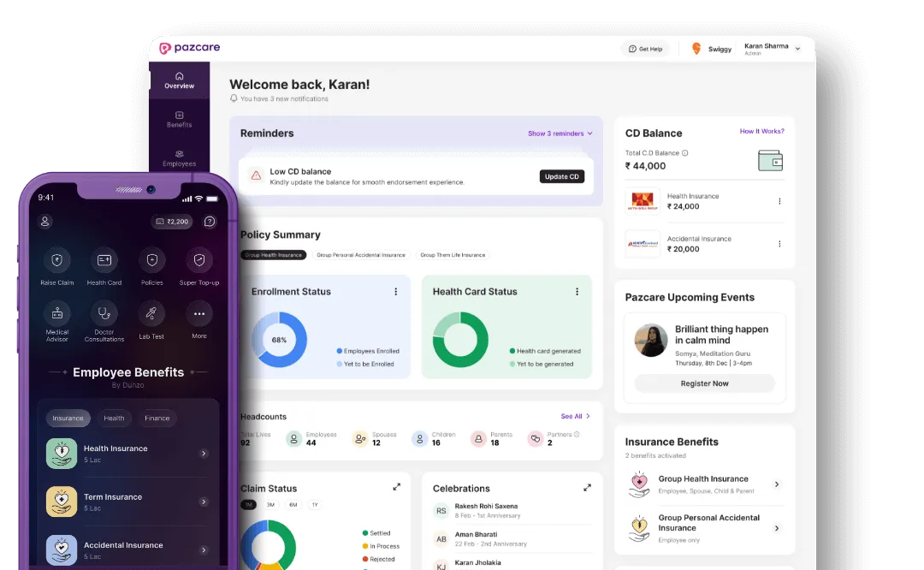This screenshot has height=570, width=924.
Task: Tap Lab Test icon on phone
Action: [x=151, y=313]
